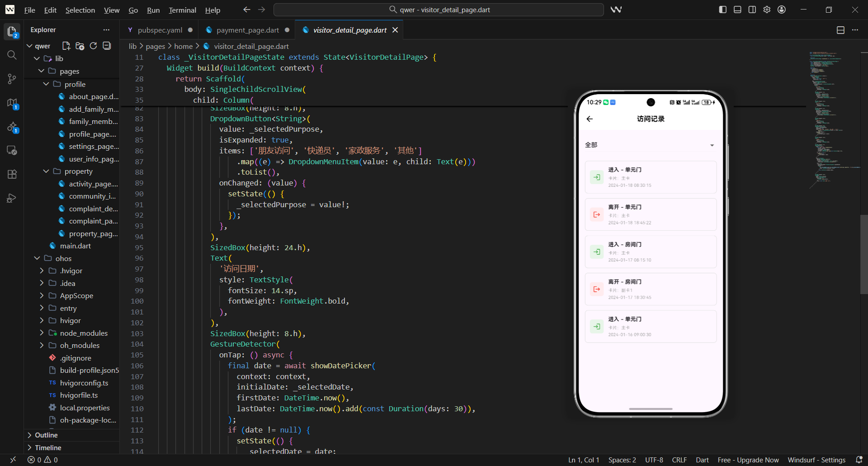Open the 全部 filter dropdown in phone
868x466 pixels.
(x=650, y=145)
